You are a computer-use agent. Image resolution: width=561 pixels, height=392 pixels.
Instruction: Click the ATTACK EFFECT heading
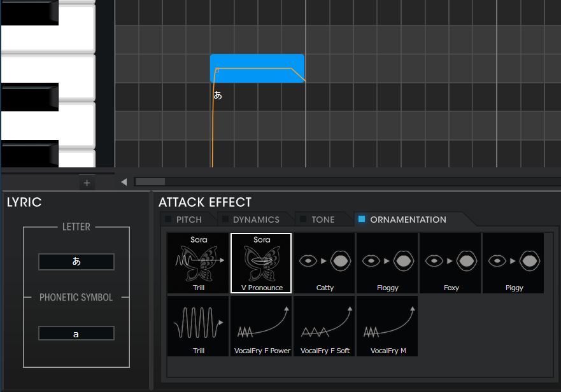point(204,202)
